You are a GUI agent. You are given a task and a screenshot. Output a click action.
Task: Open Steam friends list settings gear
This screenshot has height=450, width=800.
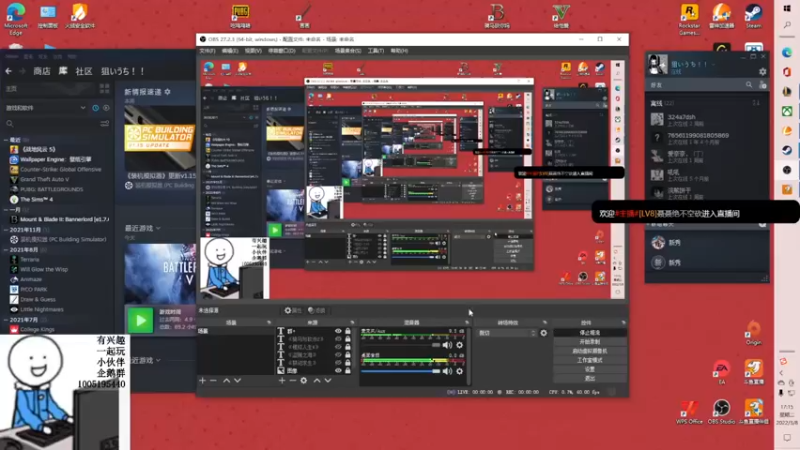click(x=762, y=72)
